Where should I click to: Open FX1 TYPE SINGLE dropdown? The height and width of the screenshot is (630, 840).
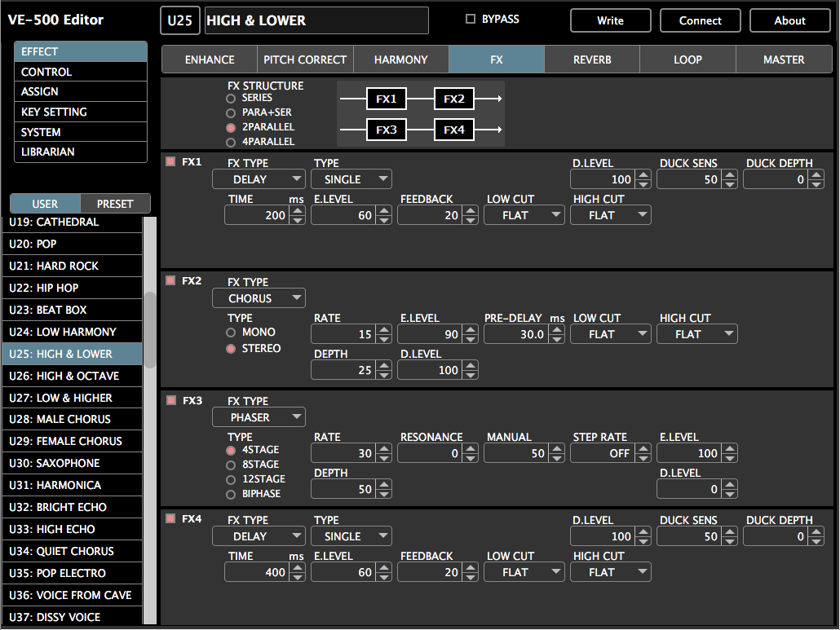tap(351, 178)
